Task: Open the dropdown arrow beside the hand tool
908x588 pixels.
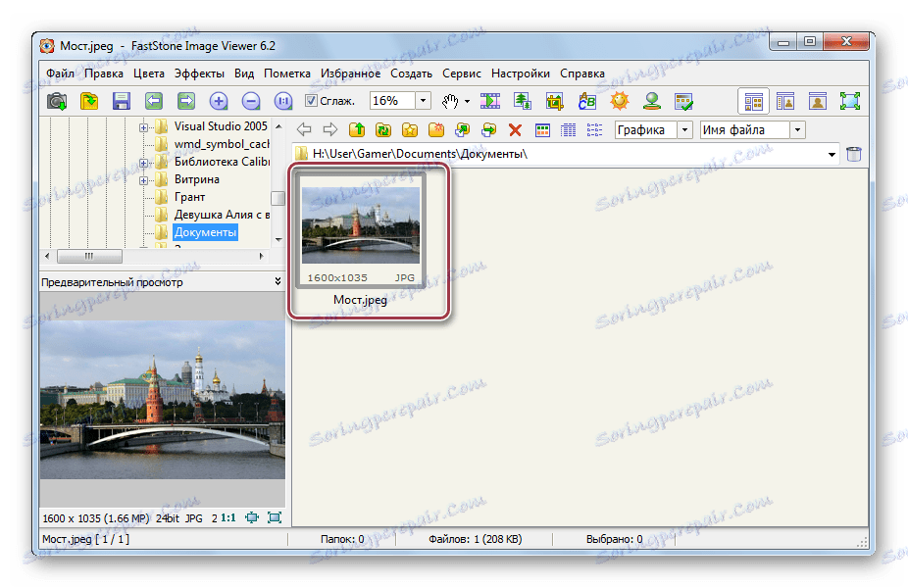Action: tap(467, 102)
